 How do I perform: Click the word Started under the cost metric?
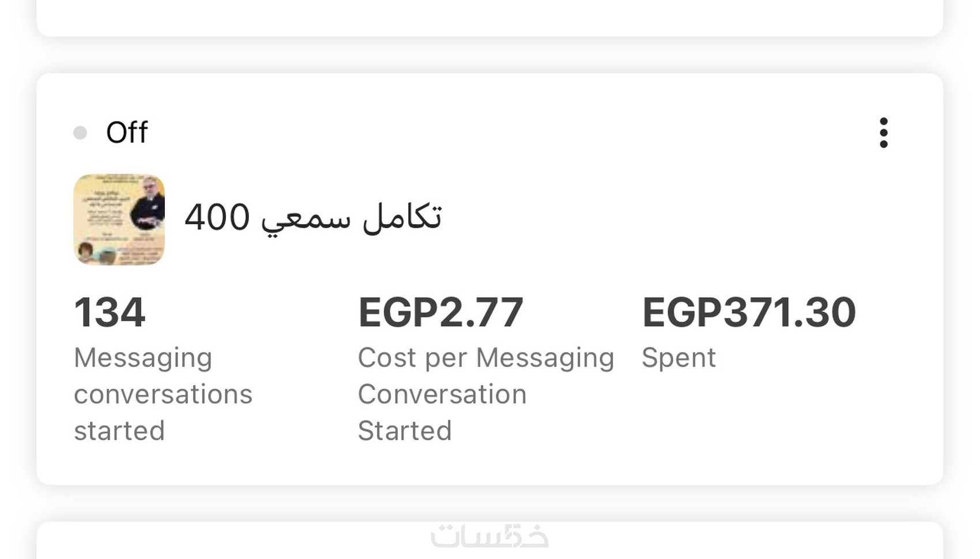pyautogui.click(x=405, y=431)
